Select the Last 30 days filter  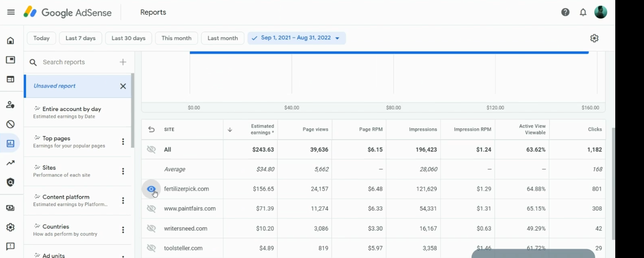(129, 38)
